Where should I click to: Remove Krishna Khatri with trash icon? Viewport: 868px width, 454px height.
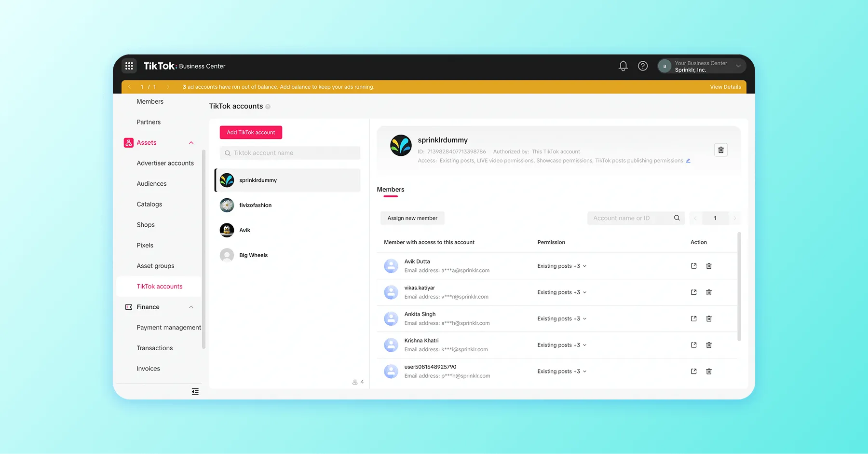click(x=709, y=345)
